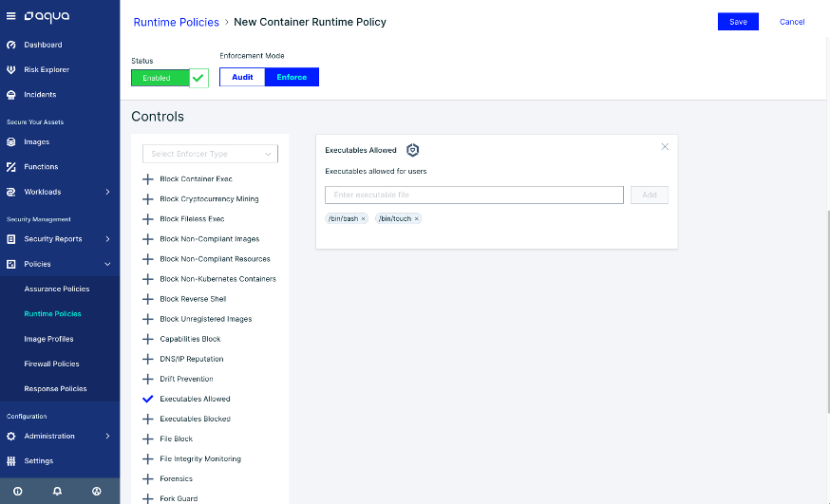Remove the /bin/bash executable tag
The image size is (830, 504).
[x=363, y=218]
